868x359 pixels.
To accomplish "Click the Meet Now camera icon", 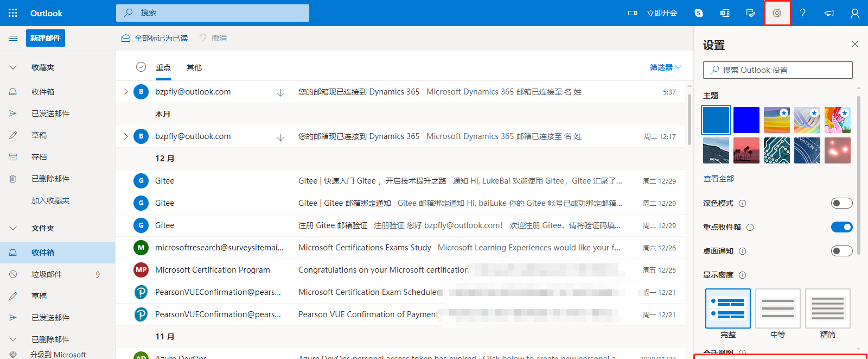I will (633, 13).
